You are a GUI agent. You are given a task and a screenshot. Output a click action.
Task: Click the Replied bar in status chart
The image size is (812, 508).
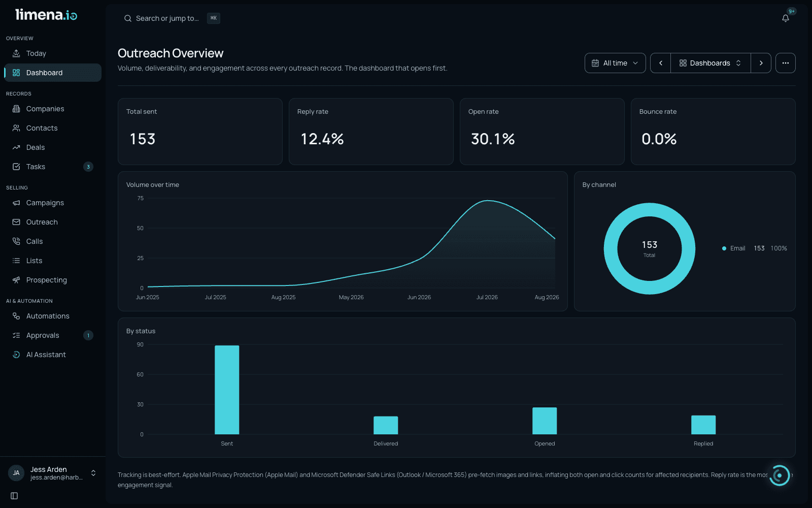(x=703, y=425)
